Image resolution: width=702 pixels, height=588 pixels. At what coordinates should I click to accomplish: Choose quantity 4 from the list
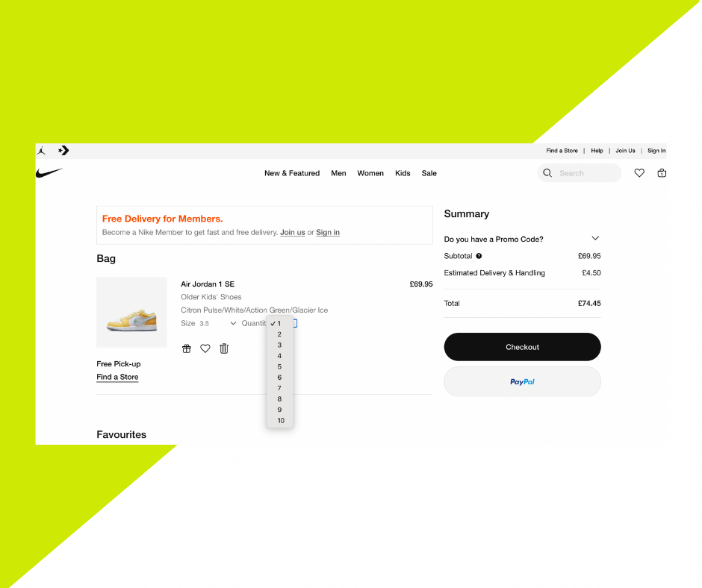[279, 356]
